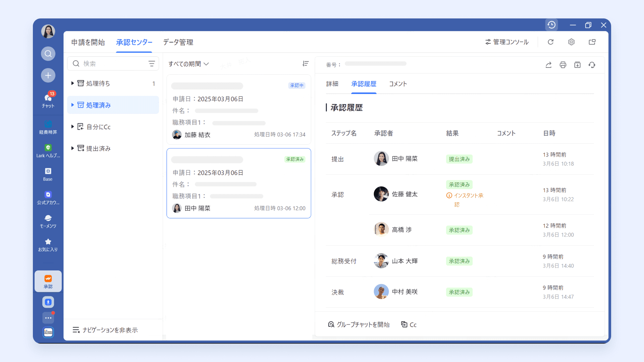Open the Base app in sidebar
This screenshot has width=644, height=362.
point(48,174)
